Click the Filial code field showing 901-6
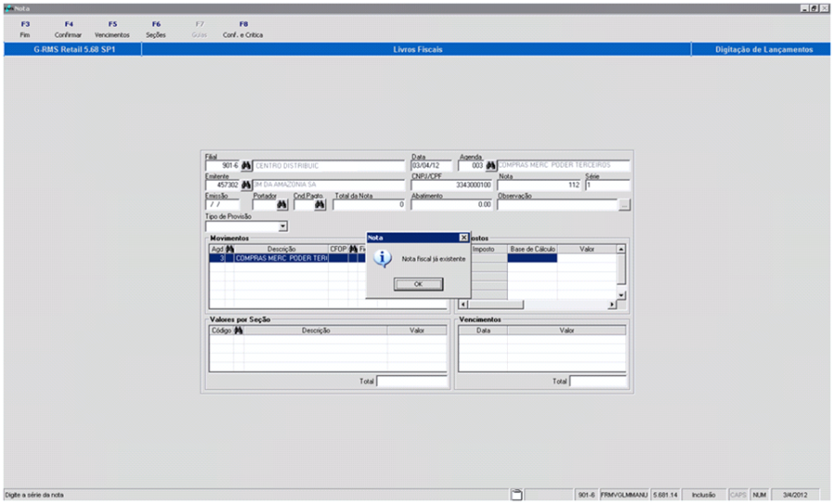Image resolution: width=834 pixels, height=504 pixels. 222,166
